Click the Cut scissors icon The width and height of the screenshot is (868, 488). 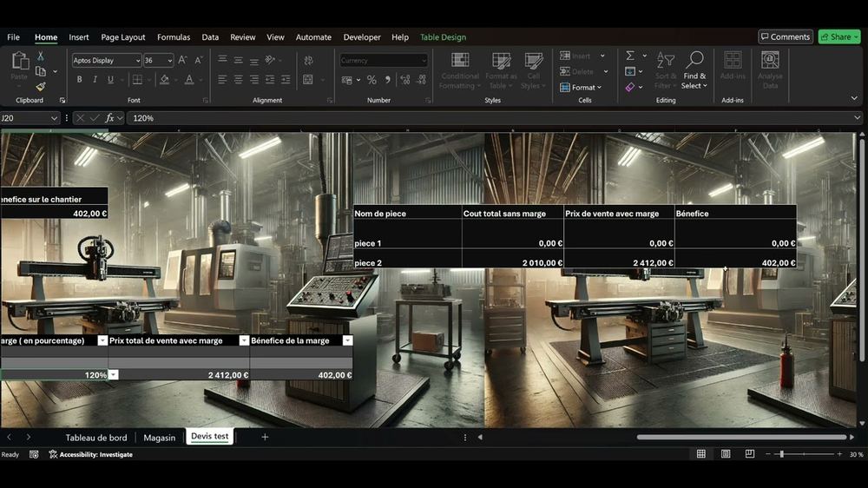click(x=41, y=56)
